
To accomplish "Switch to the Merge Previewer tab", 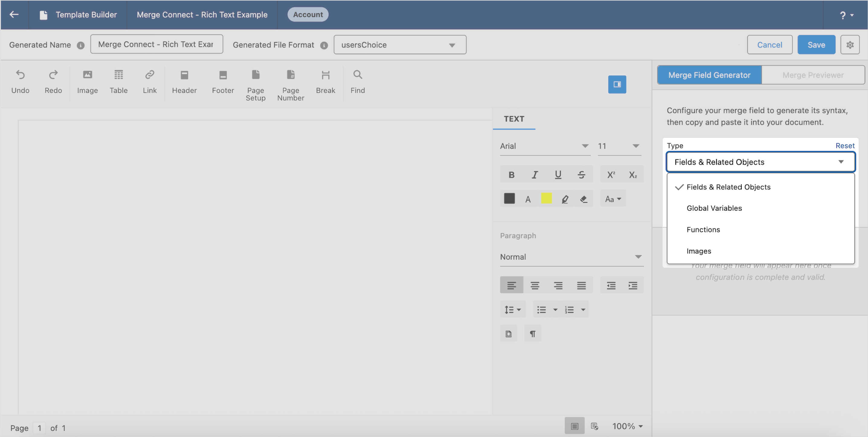I will coord(813,75).
